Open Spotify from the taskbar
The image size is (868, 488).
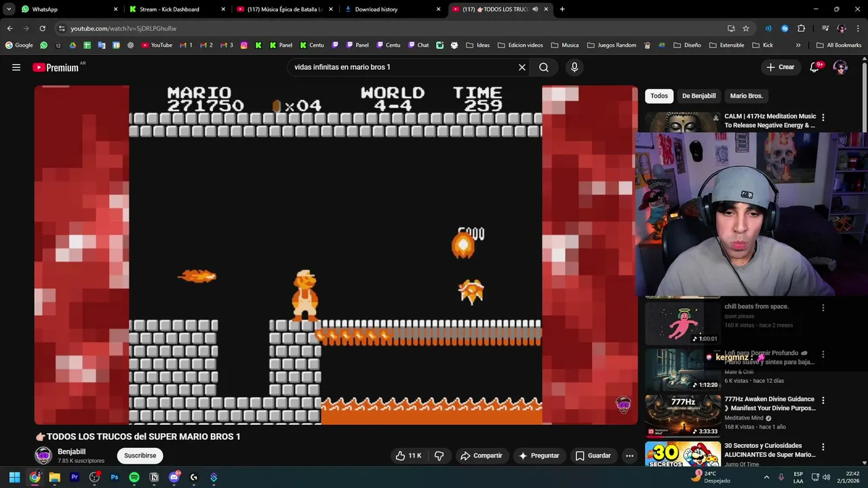pyautogui.click(x=134, y=477)
